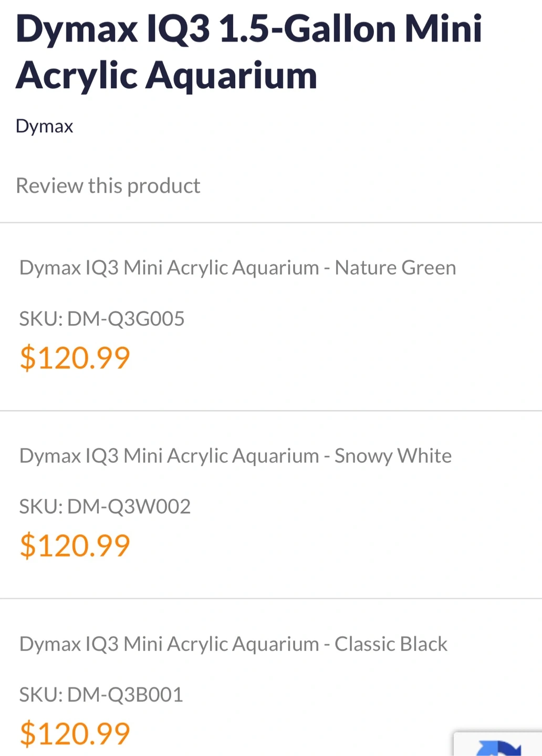Click 'IQ3' in the main product heading
The width and height of the screenshot is (542, 756).
click(x=178, y=29)
